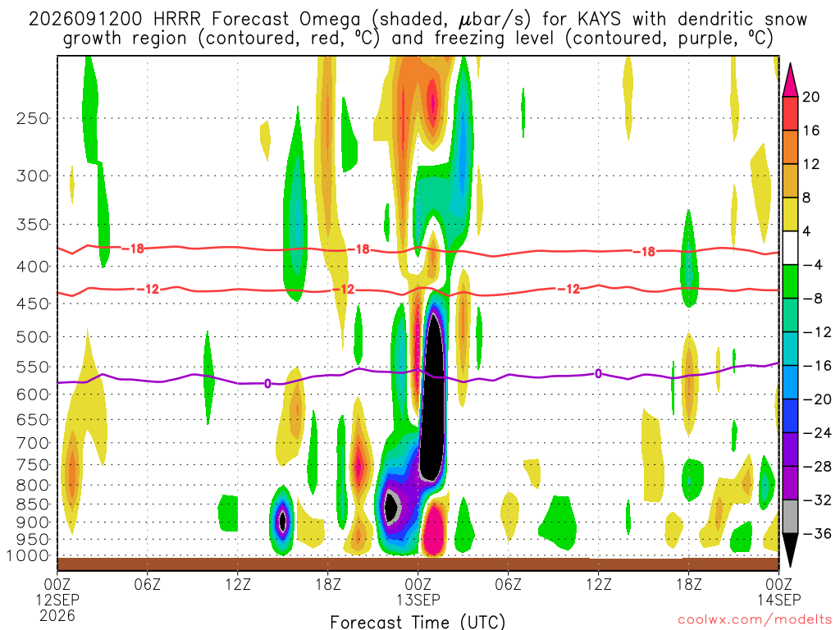840x630 pixels.
Task: Click the large black omega core region
Action: tap(432, 396)
